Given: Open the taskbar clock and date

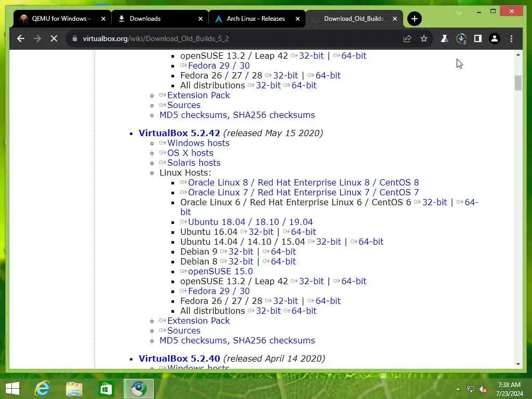Looking at the screenshot, I should pos(509,389).
